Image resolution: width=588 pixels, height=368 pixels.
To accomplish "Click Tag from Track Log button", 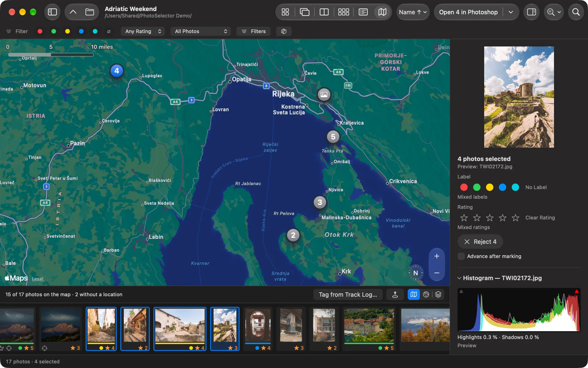I will click(x=348, y=294).
